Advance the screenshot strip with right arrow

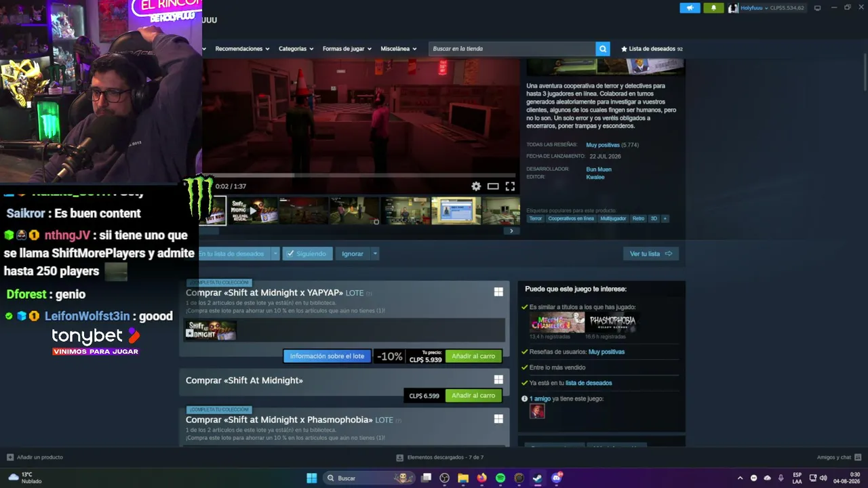pyautogui.click(x=511, y=231)
